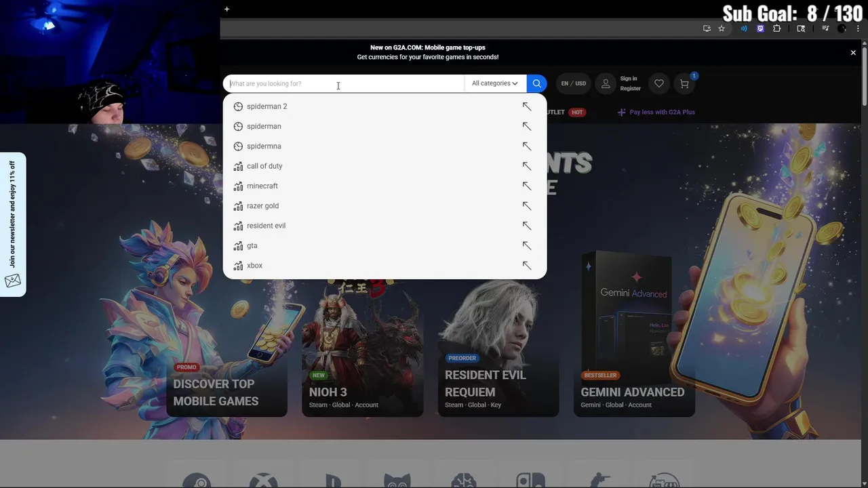The width and height of the screenshot is (868, 488).
Task: Click the arrow icon beside 'xbox'
Action: tap(526, 266)
